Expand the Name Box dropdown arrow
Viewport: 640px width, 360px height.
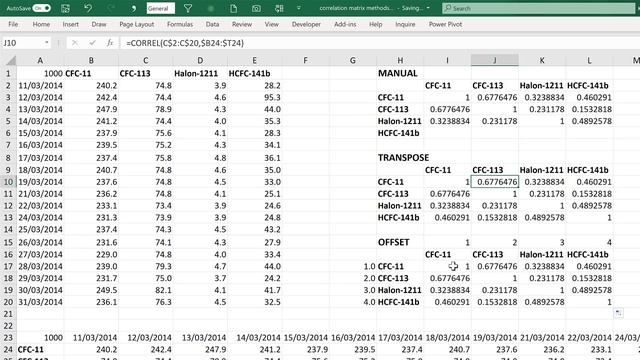click(x=47, y=43)
